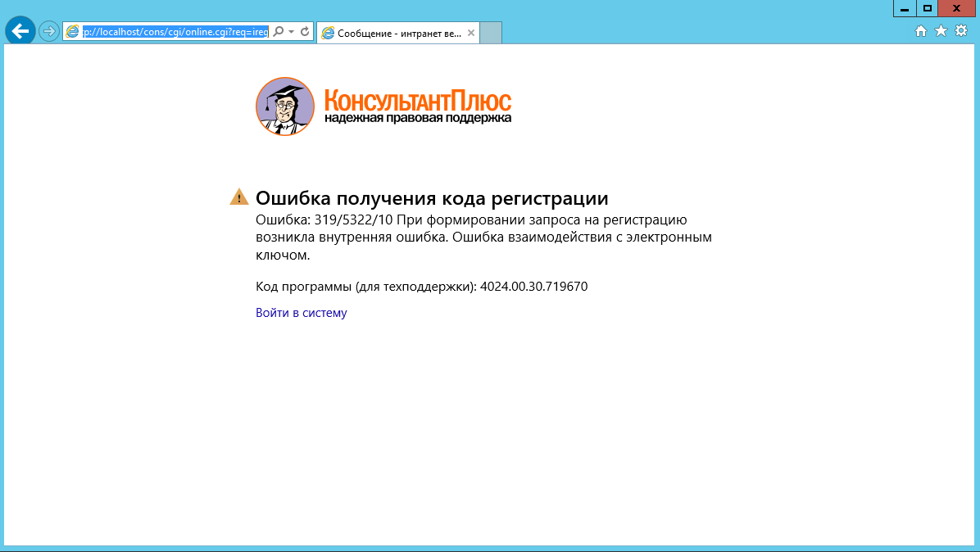Click the magnifier search icon in address bar
The image size is (980, 552).
(x=278, y=31)
